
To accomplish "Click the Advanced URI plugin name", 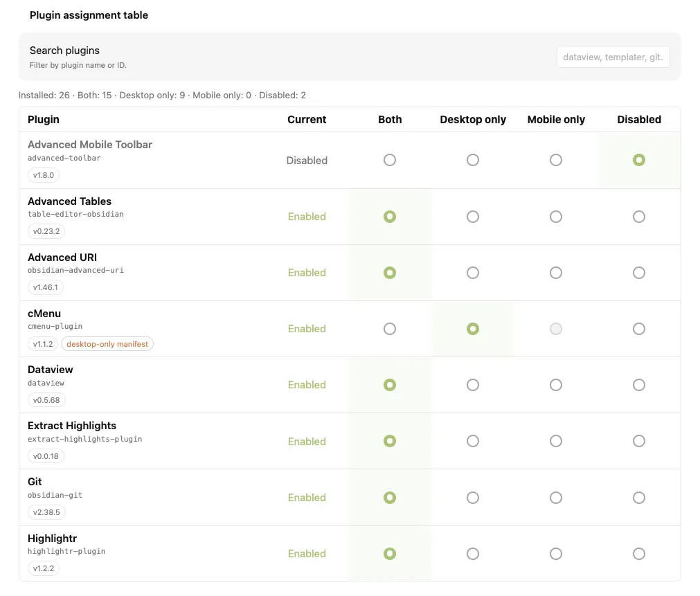I will [x=62, y=258].
